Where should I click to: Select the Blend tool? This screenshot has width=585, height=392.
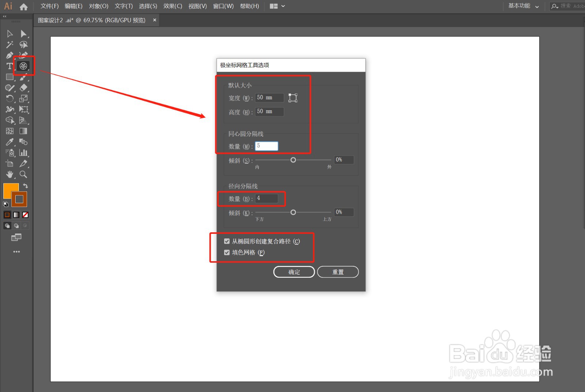point(23,142)
